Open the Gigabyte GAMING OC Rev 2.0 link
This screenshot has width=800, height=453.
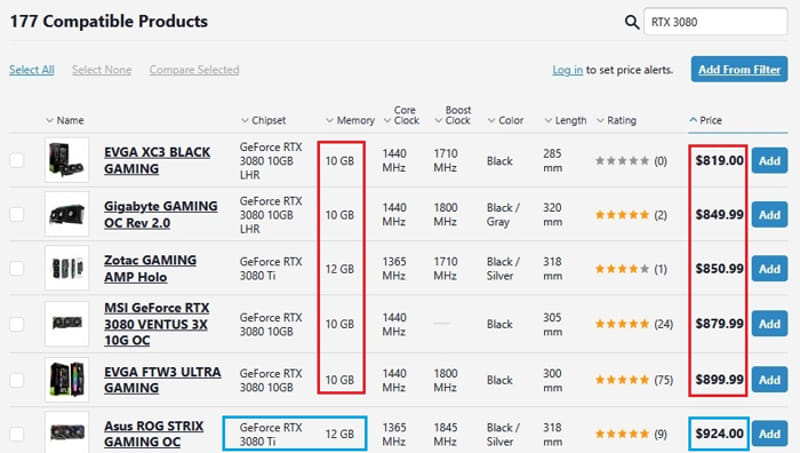click(161, 215)
